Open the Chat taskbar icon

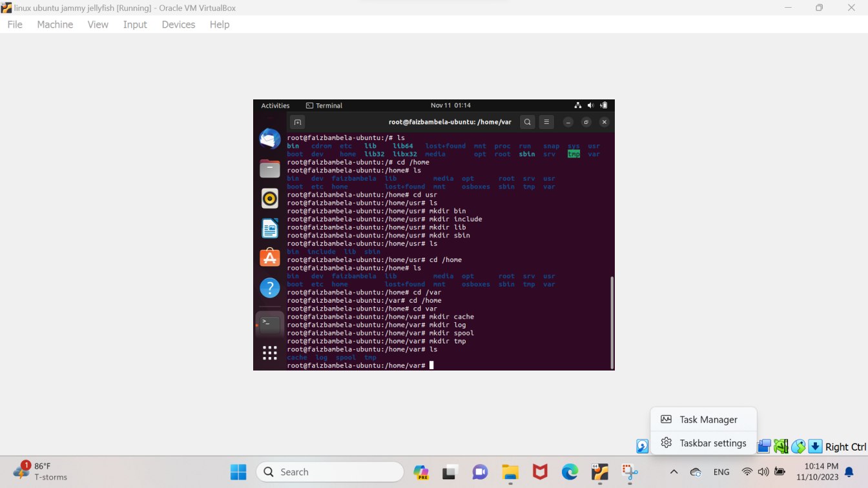(x=480, y=472)
